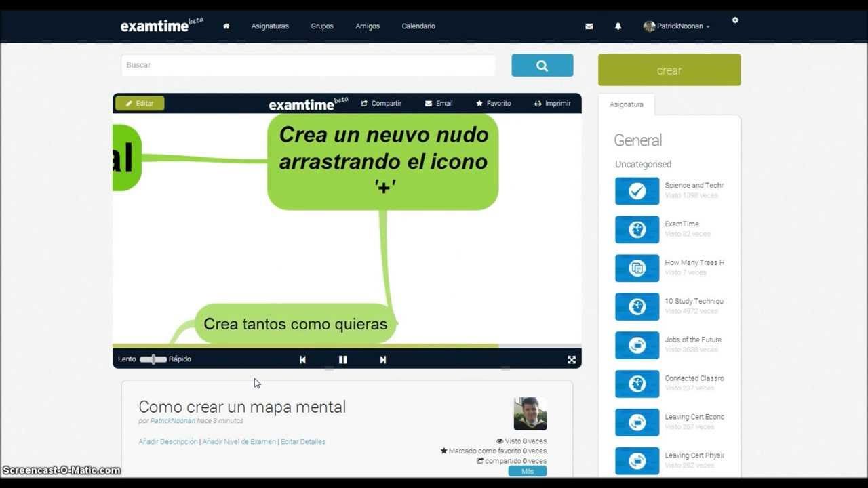Click the green playback progress bar
Screen dimensions: 868x488
(305, 346)
